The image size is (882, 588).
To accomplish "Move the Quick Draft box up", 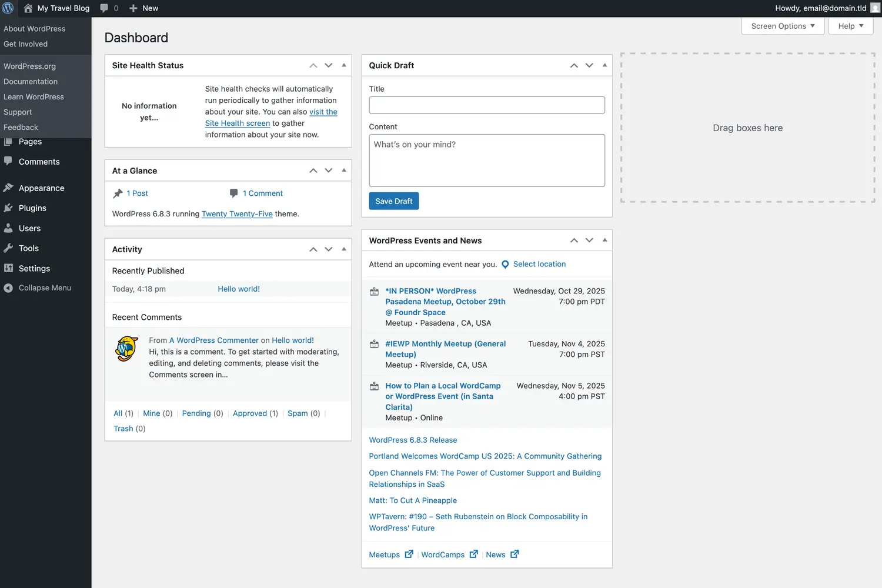I will coord(574,65).
